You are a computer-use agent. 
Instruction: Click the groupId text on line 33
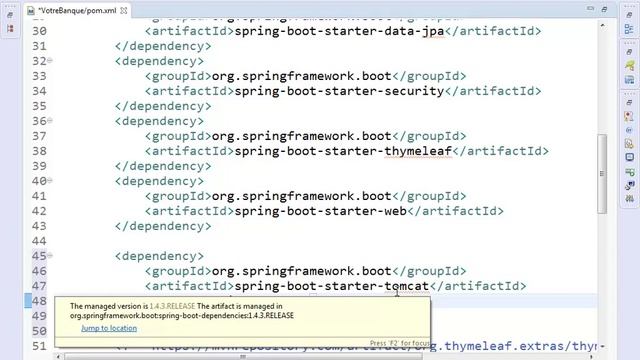click(x=302, y=76)
